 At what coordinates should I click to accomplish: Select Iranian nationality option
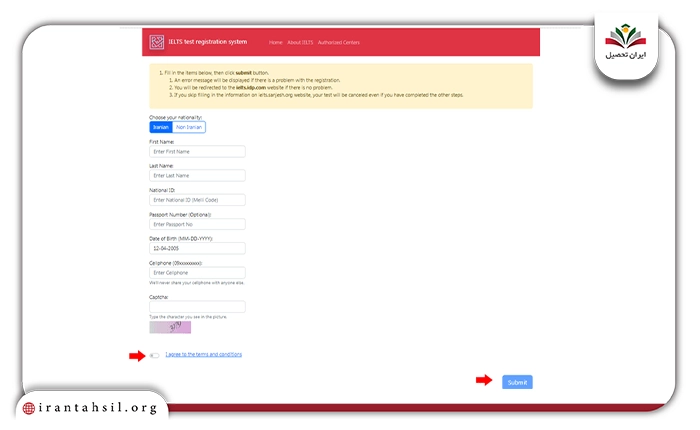pos(161,127)
